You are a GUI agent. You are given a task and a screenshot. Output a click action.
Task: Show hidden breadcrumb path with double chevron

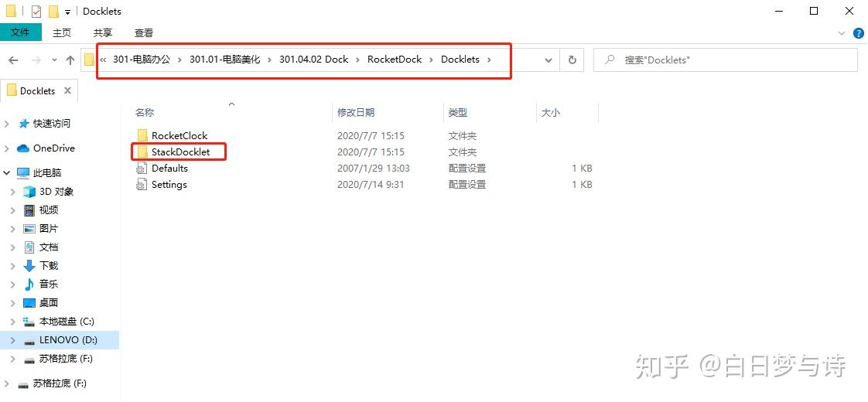pos(103,60)
